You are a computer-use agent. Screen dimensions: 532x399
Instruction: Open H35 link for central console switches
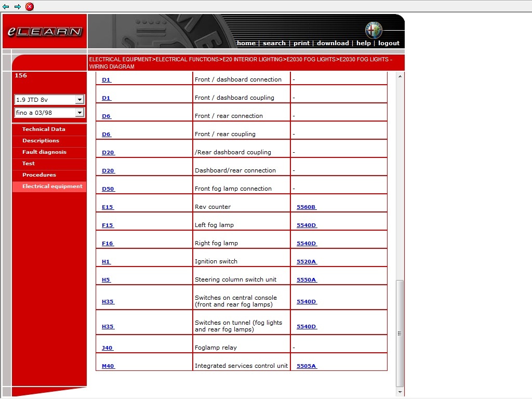click(x=108, y=302)
